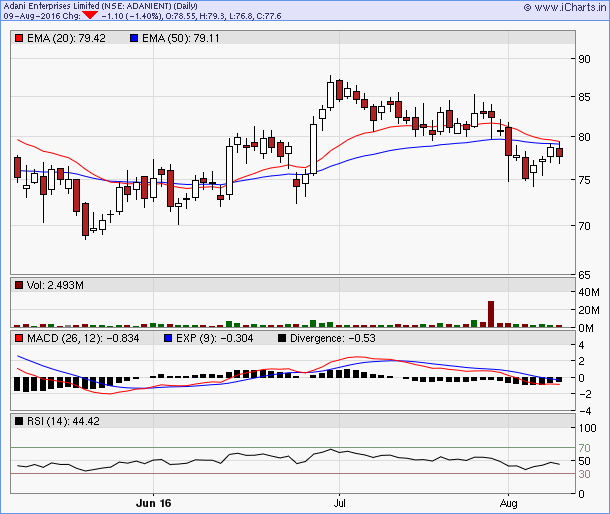Click the www.iCharts.in copyright text

565,7
